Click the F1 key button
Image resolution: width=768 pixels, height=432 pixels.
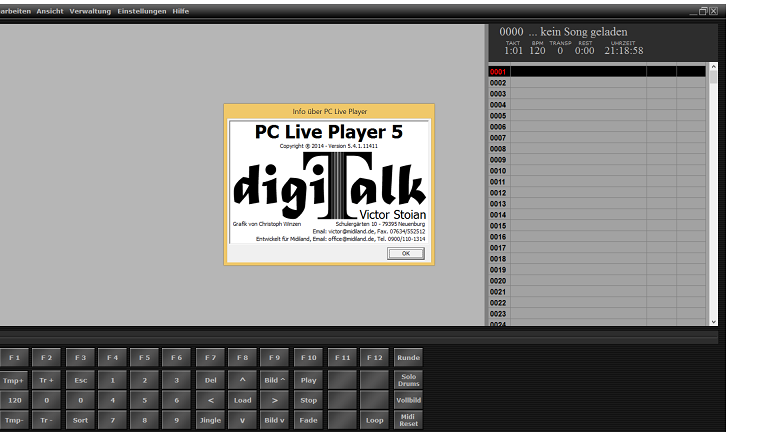(x=14, y=358)
